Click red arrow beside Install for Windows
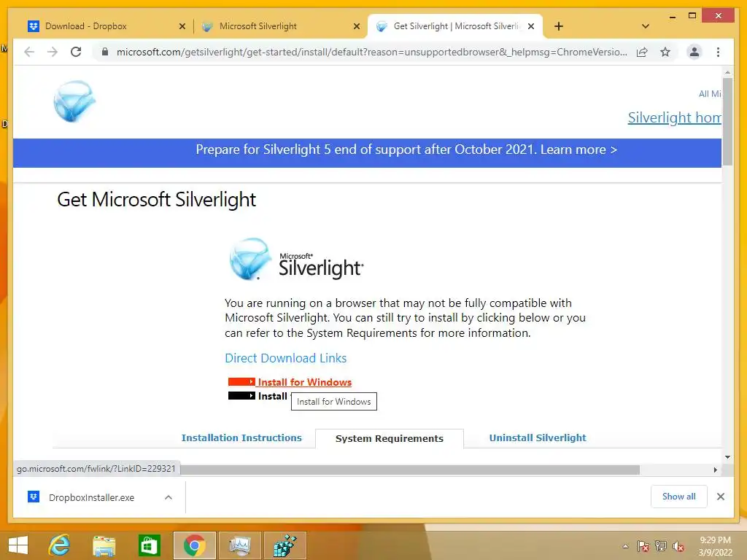The height and width of the screenshot is (560, 747). click(x=241, y=382)
